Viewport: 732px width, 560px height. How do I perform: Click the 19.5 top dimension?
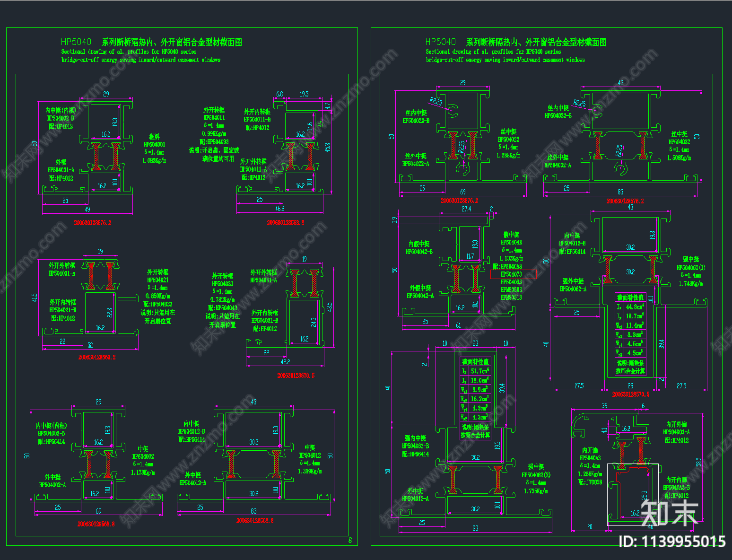tap(304, 94)
